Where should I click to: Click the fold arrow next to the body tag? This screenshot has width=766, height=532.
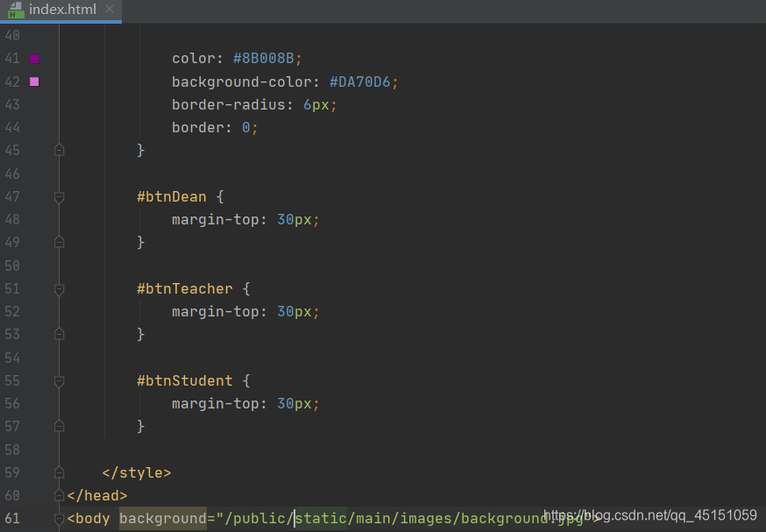pos(58,518)
